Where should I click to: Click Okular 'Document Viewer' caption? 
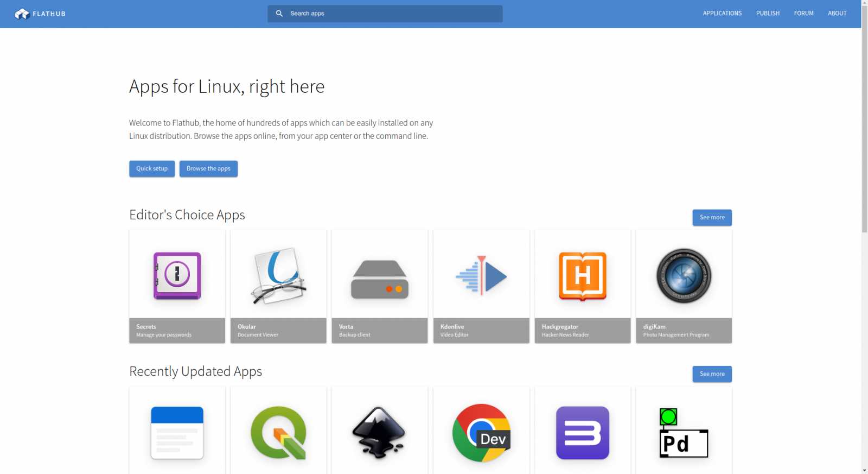pos(258,335)
